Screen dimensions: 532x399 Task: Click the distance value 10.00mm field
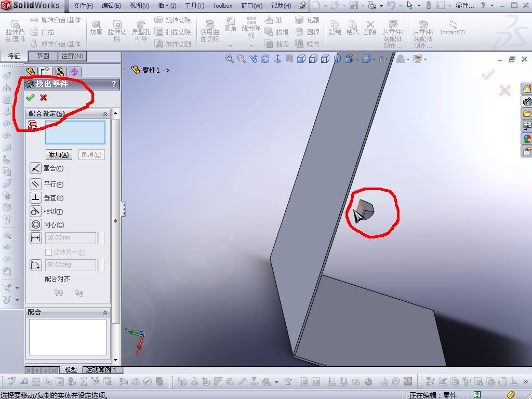pos(71,238)
